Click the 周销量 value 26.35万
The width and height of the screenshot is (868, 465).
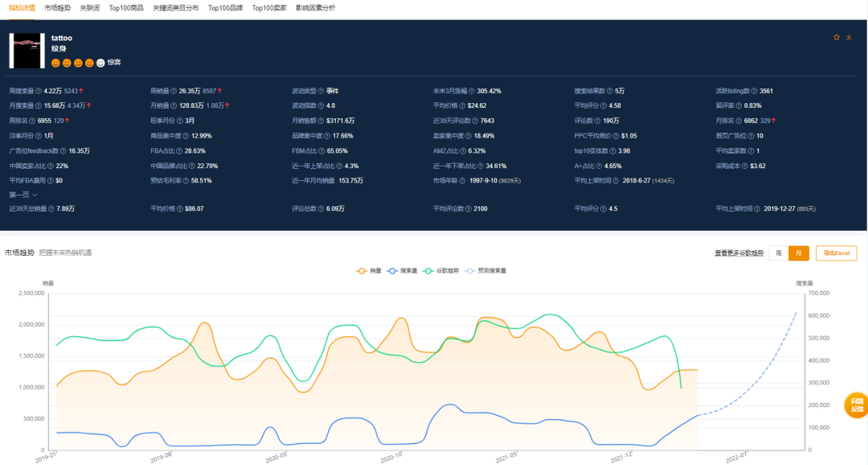(x=190, y=91)
